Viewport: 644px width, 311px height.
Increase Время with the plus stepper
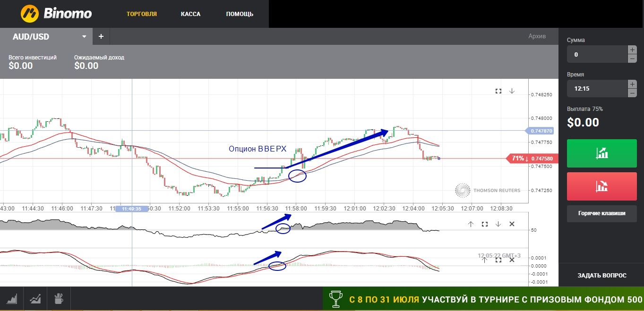632,84
